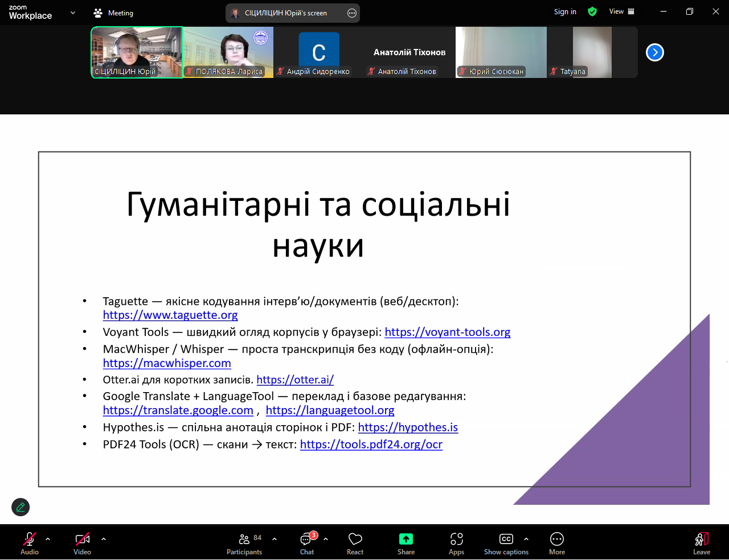The height and width of the screenshot is (560, 729).
Task: Unmute the microphone with Audio button
Action: pos(30,543)
